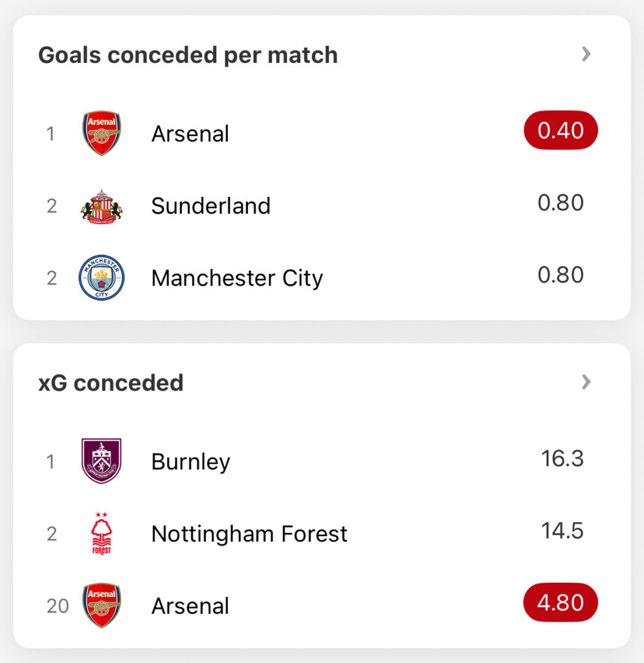This screenshot has height=663, width=644.
Task: Click Arsenal crest in goals conceded list
Action: pyautogui.click(x=102, y=133)
